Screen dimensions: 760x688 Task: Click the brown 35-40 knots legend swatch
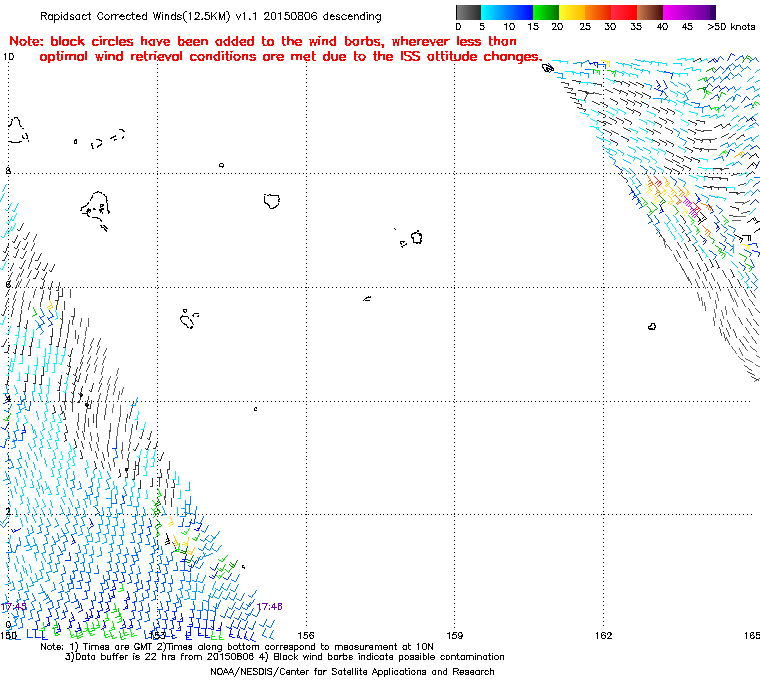pyautogui.click(x=650, y=12)
